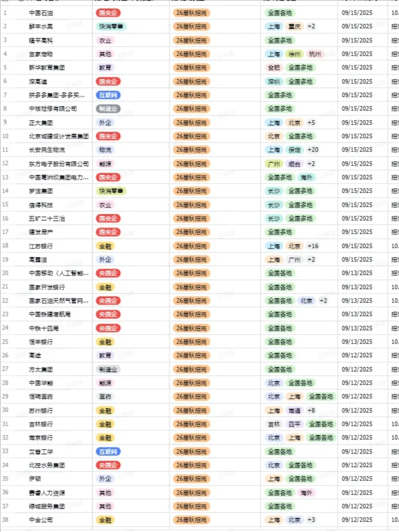Expand the +8 locations in 苏州银行 row
Screen dimensions: 399x532
tap(311, 411)
